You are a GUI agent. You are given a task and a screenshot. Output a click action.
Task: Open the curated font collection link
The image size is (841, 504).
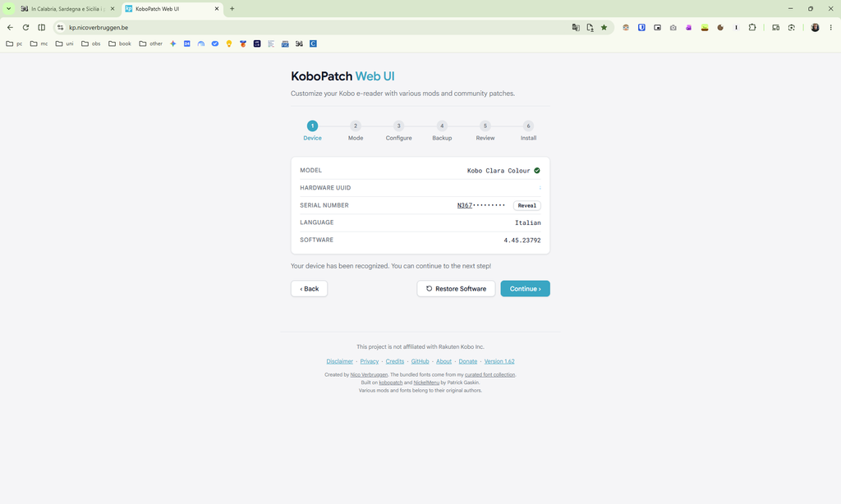[489, 375]
